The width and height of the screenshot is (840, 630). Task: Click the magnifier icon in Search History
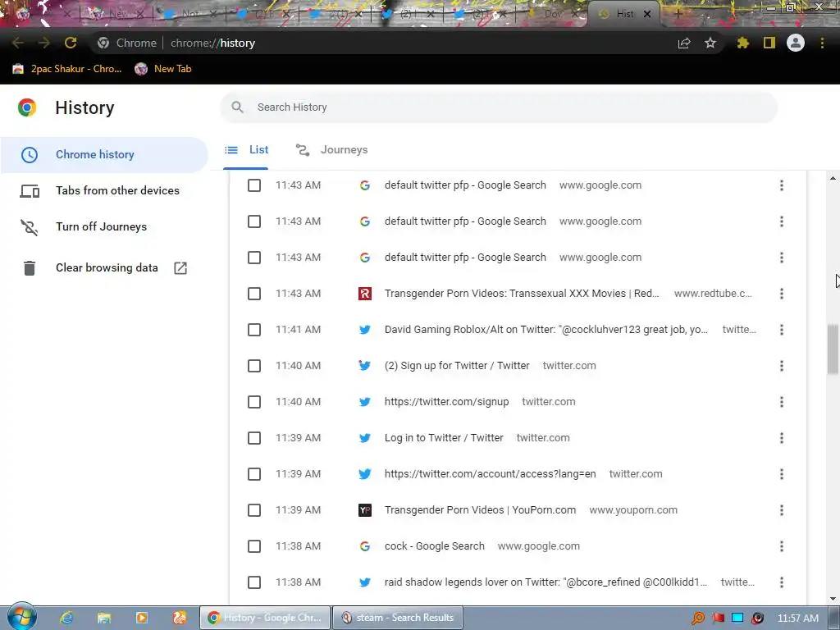237,107
